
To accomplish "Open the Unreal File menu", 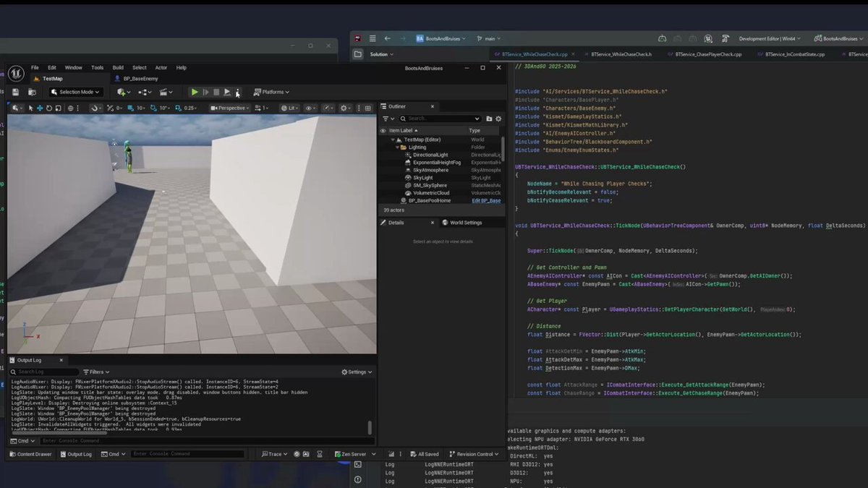I will pyautogui.click(x=35, y=67).
